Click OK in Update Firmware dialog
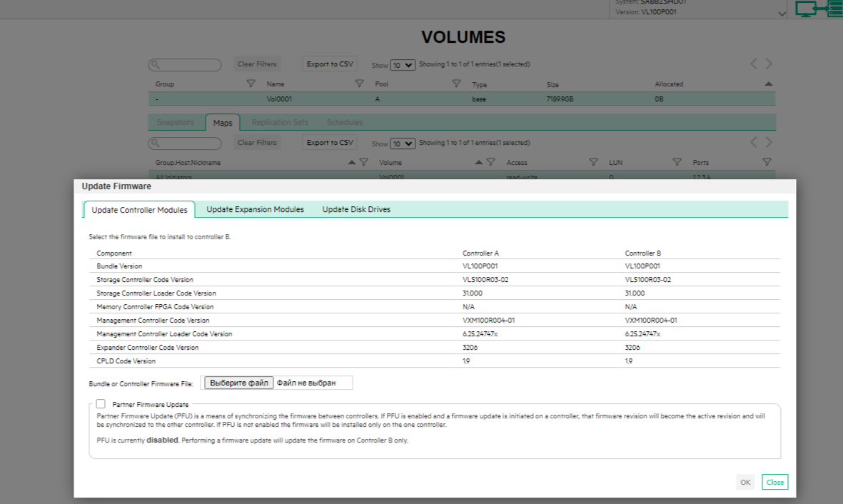The image size is (843, 504). click(x=745, y=482)
